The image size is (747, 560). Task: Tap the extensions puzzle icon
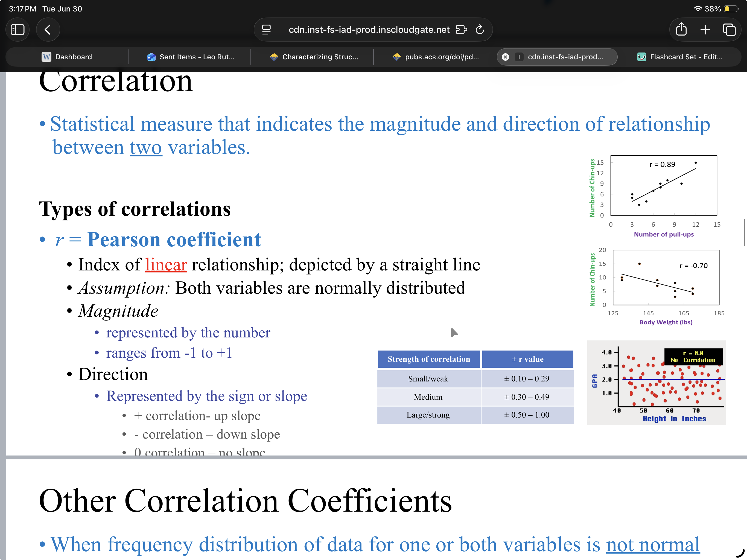[x=461, y=30]
